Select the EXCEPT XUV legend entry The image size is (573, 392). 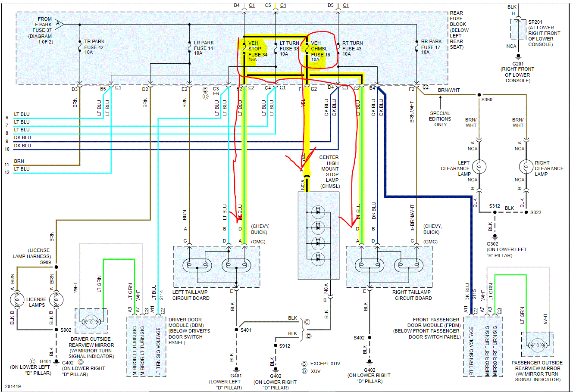coord(321,364)
